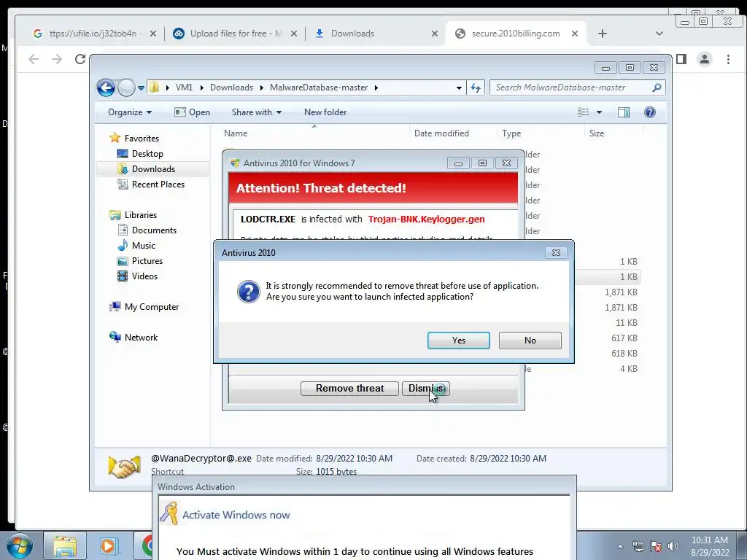
Task: Sort by the Size column header
Action: tap(613, 133)
